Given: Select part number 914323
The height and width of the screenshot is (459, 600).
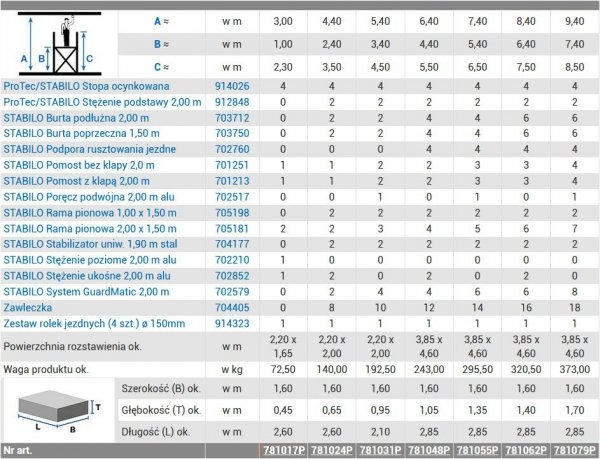Looking at the screenshot, I should pos(232,324).
